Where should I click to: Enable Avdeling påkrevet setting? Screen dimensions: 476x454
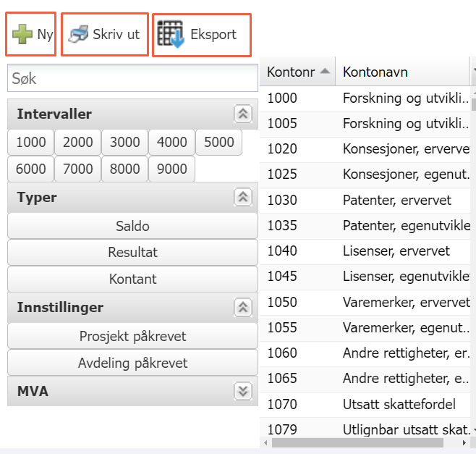(x=132, y=363)
